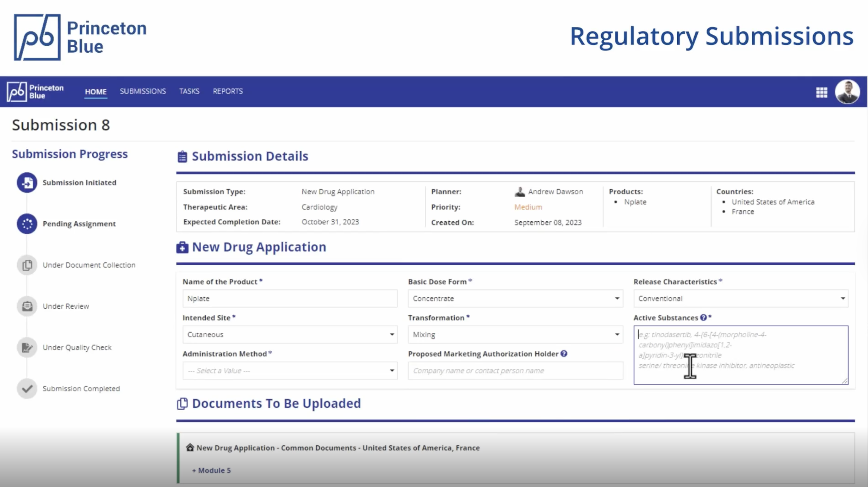Screen dimensions: 868x487
Task: Open the apps grid icon
Action: click(x=821, y=92)
